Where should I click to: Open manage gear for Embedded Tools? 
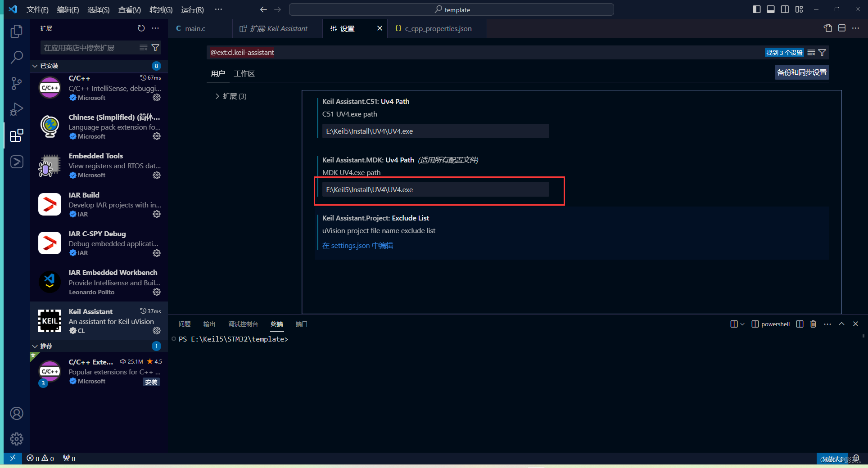pyautogui.click(x=157, y=175)
